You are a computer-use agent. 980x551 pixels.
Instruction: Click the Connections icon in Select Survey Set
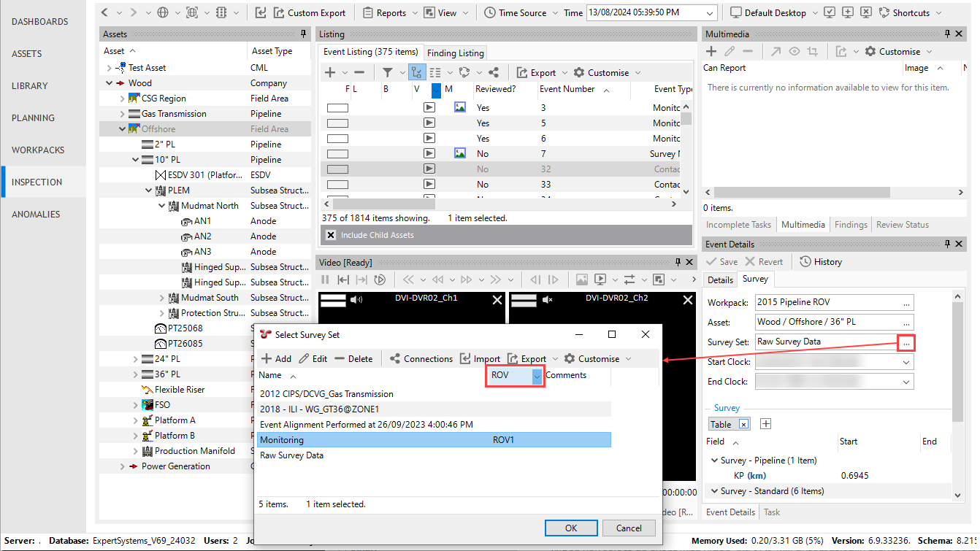pyautogui.click(x=395, y=358)
